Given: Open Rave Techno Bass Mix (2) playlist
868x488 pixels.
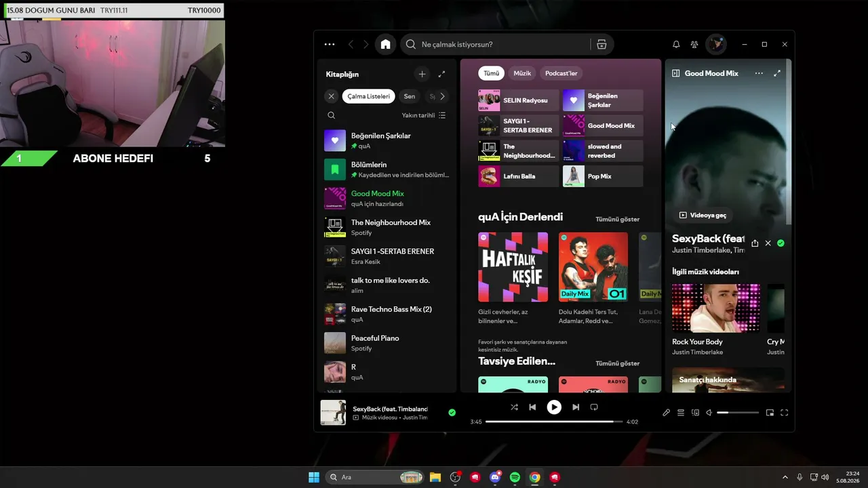Looking at the screenshot, I should click(387, 314).
